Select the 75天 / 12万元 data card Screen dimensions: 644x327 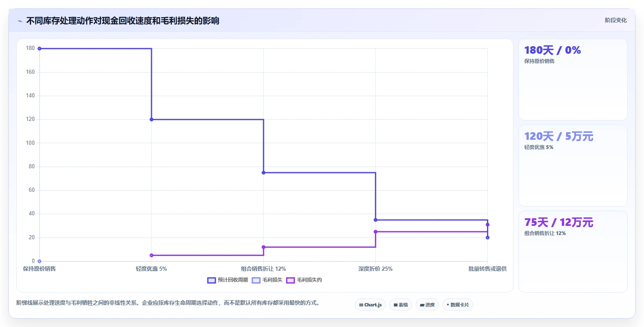click(573, 251)
